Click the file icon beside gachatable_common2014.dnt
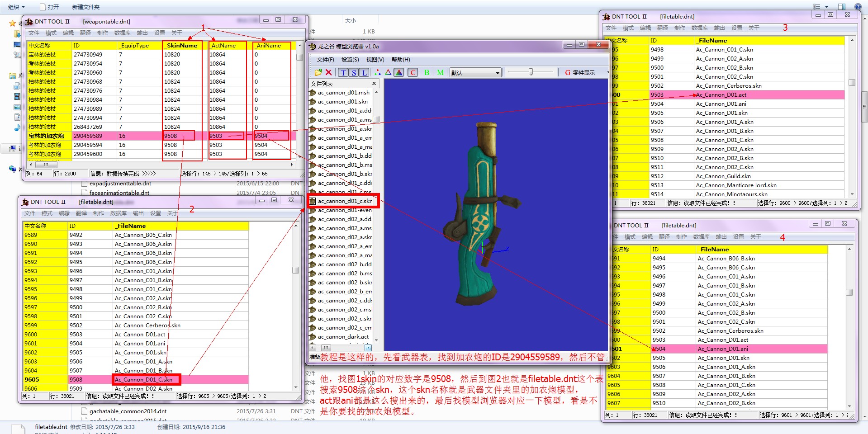 84,411
